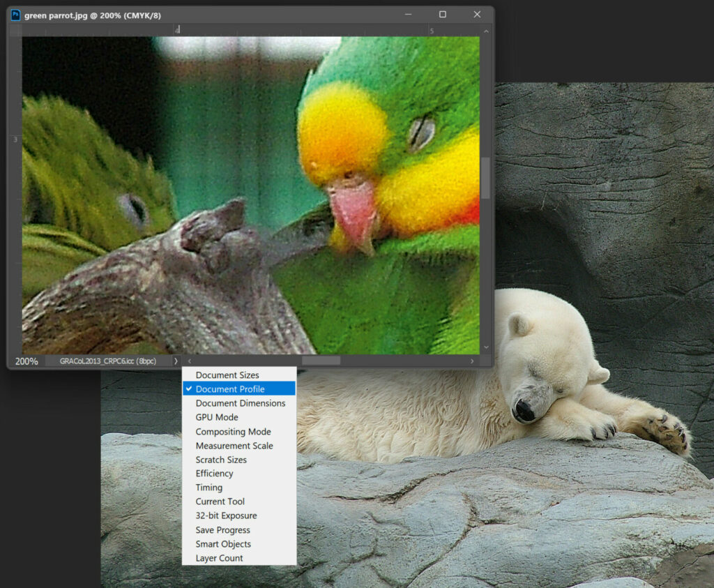Choose Efficiency from the list
714x588 pixels.
click(214, 474)
